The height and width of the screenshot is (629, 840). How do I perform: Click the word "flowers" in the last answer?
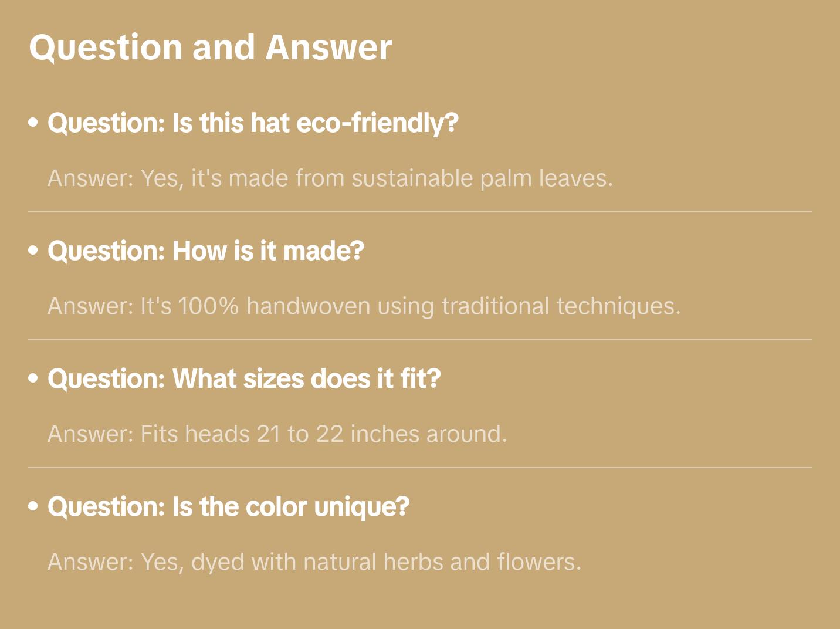click(538, 562)
